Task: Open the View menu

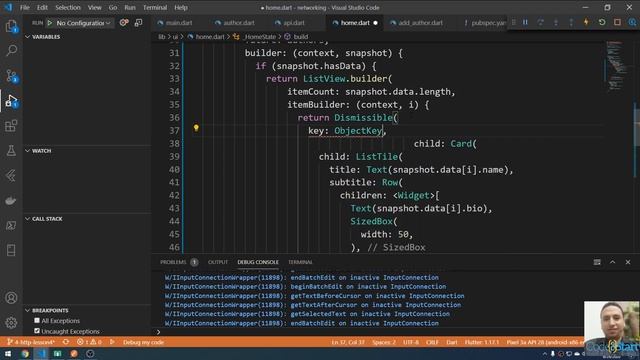Action: (x=94, y=7)
